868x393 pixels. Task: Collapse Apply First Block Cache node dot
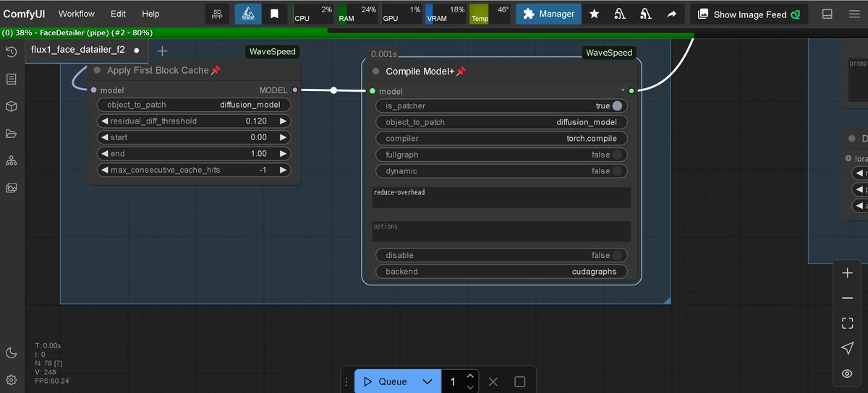pos(97,70)
